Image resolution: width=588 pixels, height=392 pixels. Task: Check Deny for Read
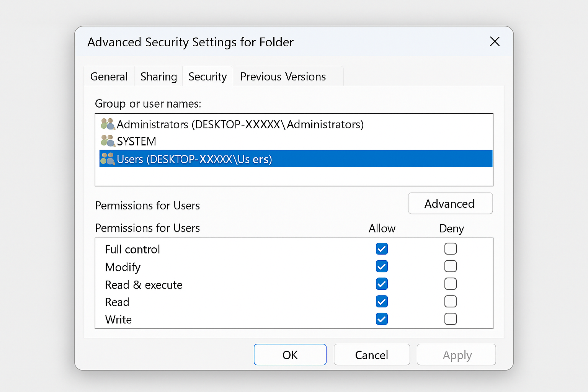pos(451,302)
